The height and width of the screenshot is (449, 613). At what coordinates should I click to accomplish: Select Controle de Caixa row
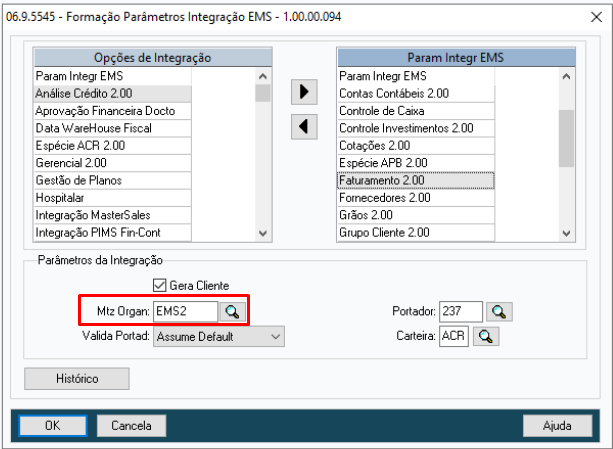(416, 111)
